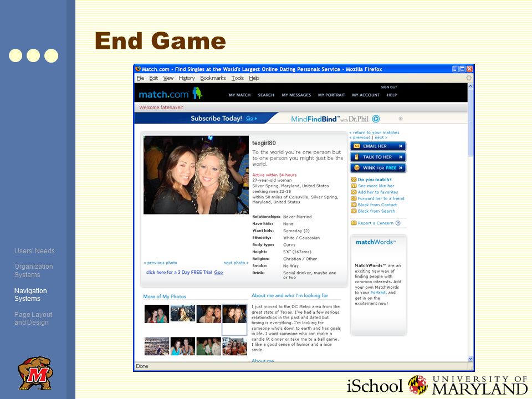
Task: Open first thumbnail in bottom photo row
Action: pos(157,346)
